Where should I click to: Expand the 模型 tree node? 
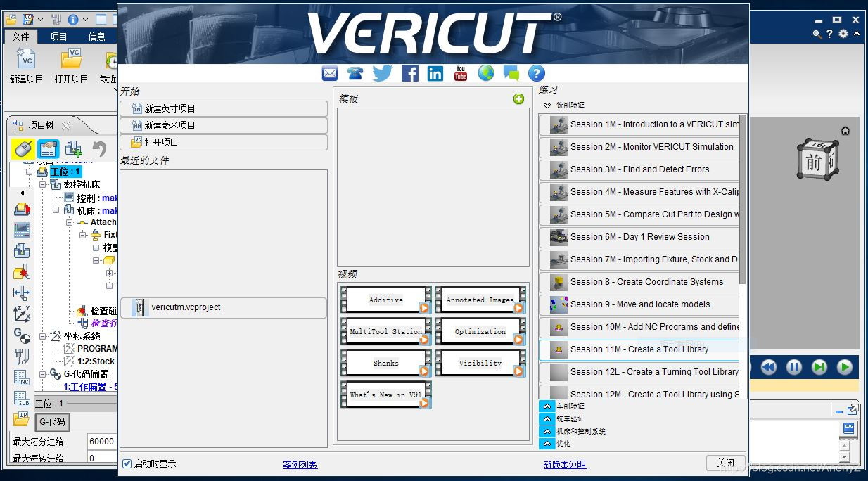(96, 248)
